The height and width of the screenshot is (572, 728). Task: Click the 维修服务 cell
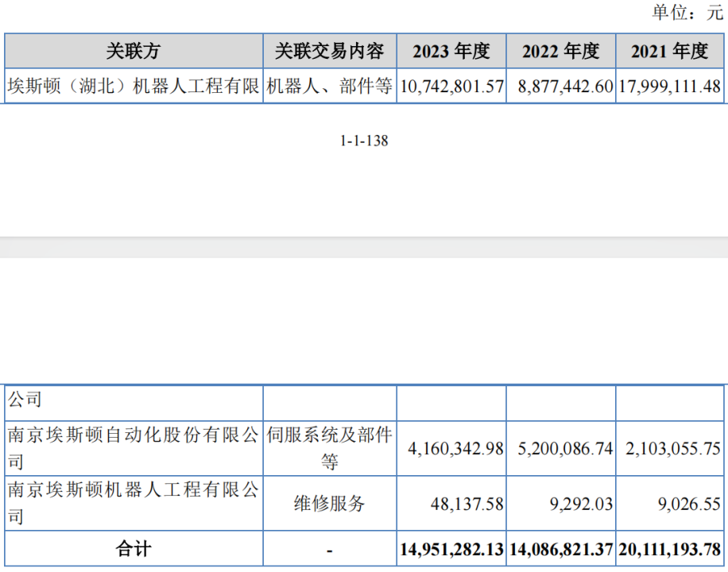pos(330,503)
